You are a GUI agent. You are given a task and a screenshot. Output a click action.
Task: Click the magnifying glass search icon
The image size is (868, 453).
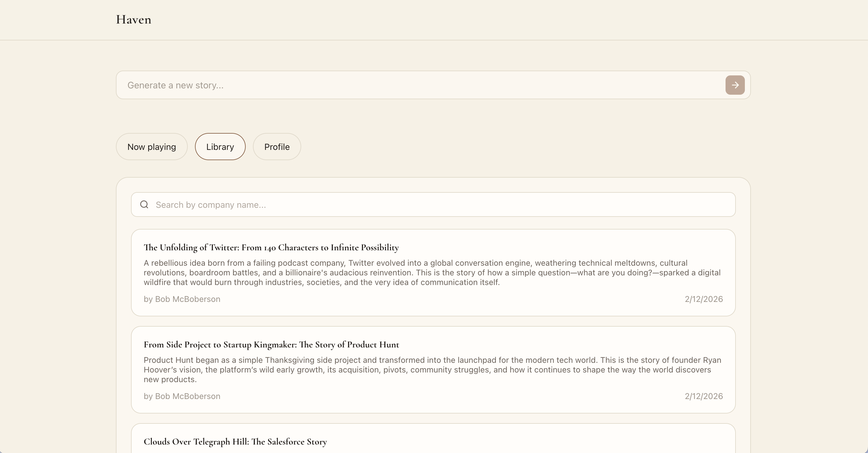pyautogui.click(x=144, y=204)
